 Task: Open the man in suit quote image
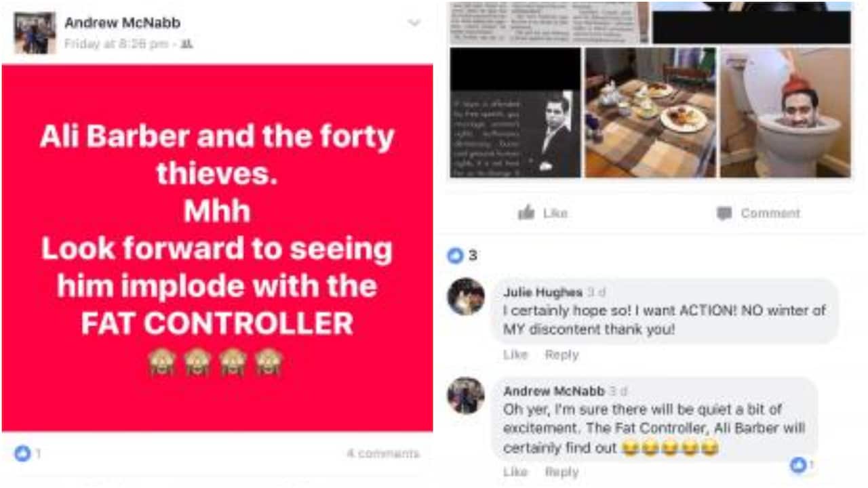click(x=515, y=112)
